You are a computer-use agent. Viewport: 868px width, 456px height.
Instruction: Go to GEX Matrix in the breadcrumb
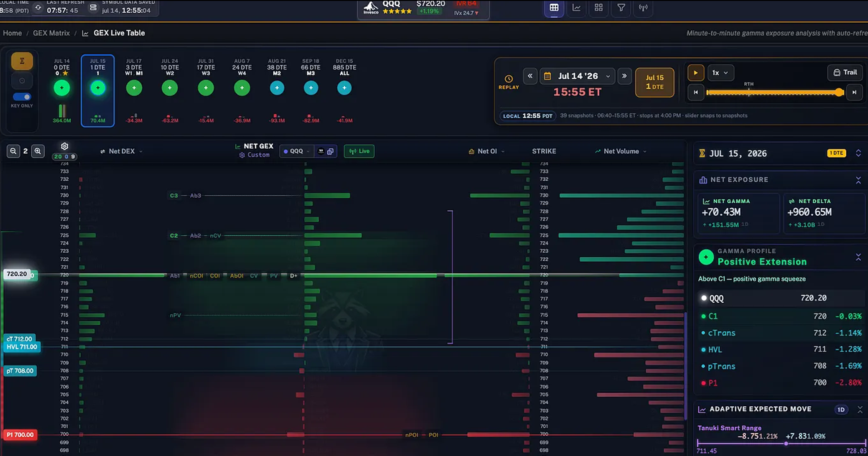[x=51, y=33]
